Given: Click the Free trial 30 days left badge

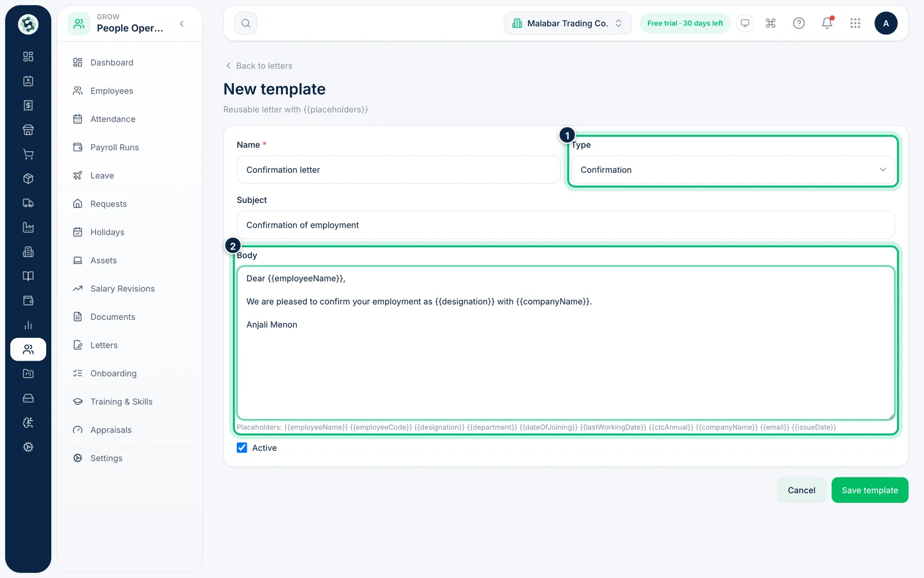Looking at the screenshot, I should [x=685, y=23].
